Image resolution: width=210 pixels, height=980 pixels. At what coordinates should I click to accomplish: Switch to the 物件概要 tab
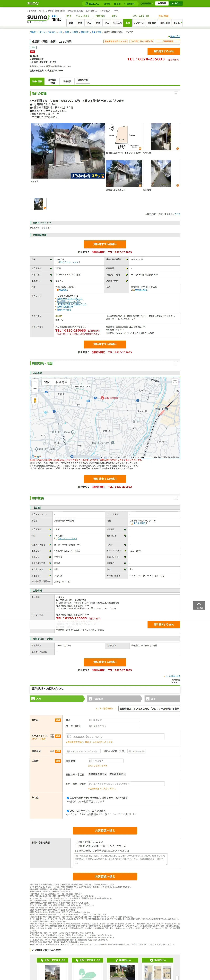(x=67, y=81)
